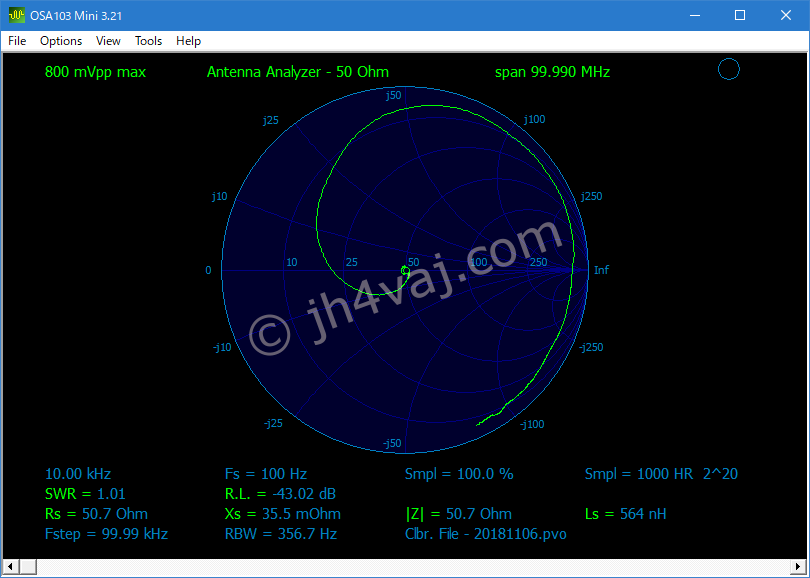Click the 'j100' Smith chart label

[535, 119]
